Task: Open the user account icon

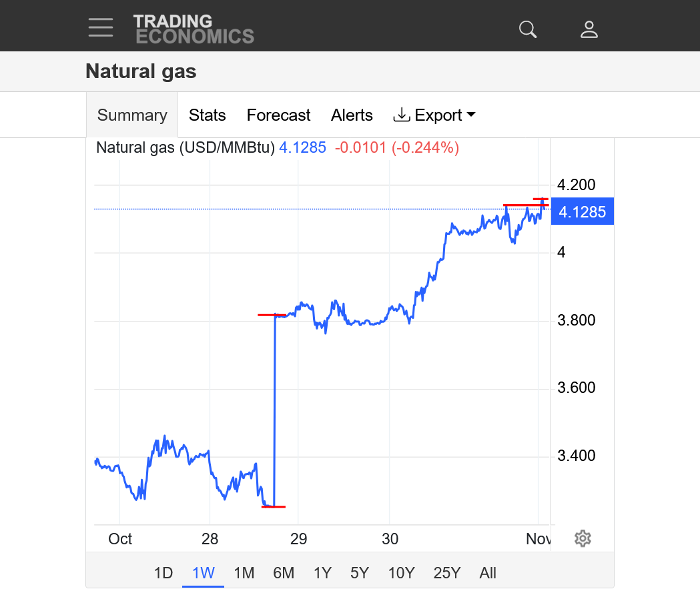Action: click(x=589, y=29)
